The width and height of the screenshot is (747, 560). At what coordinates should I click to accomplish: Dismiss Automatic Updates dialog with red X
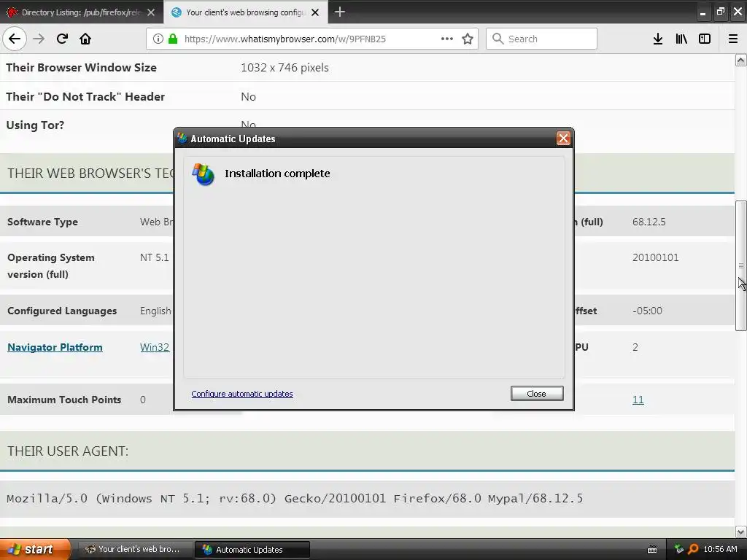pyautogui.click(x=563, y=138)
